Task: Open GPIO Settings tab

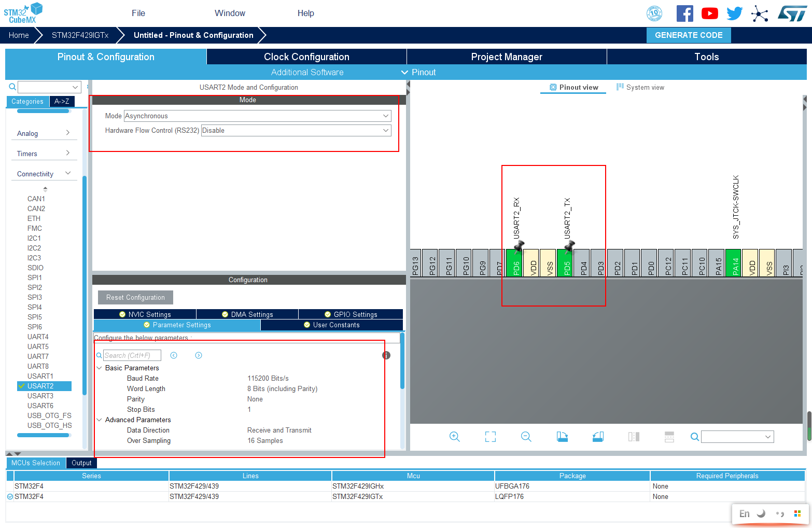Action: coord(351,314)
